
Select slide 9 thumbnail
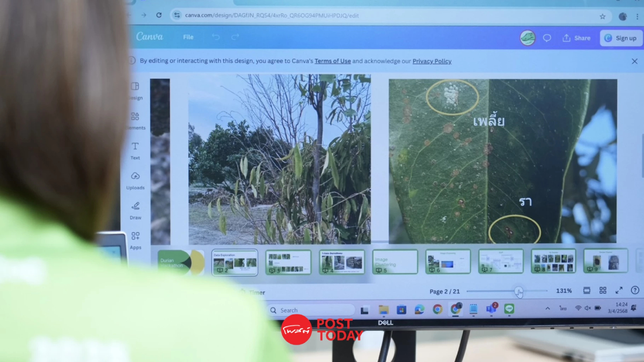pyautogui.click(x=606, y=261)
